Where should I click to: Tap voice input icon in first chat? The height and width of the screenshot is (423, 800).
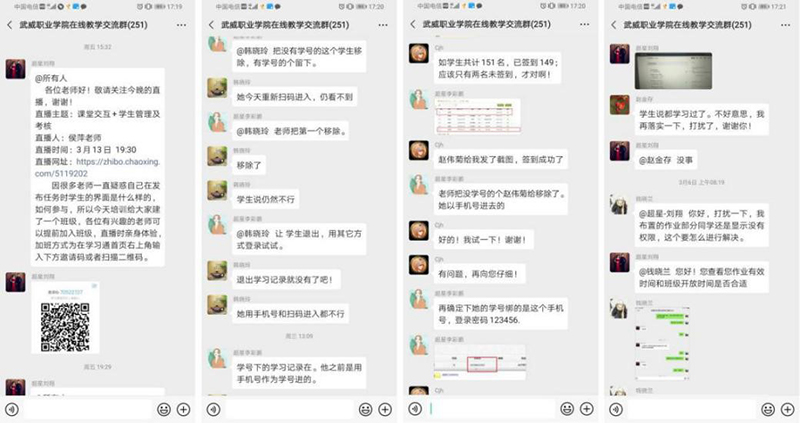(11, 409)
